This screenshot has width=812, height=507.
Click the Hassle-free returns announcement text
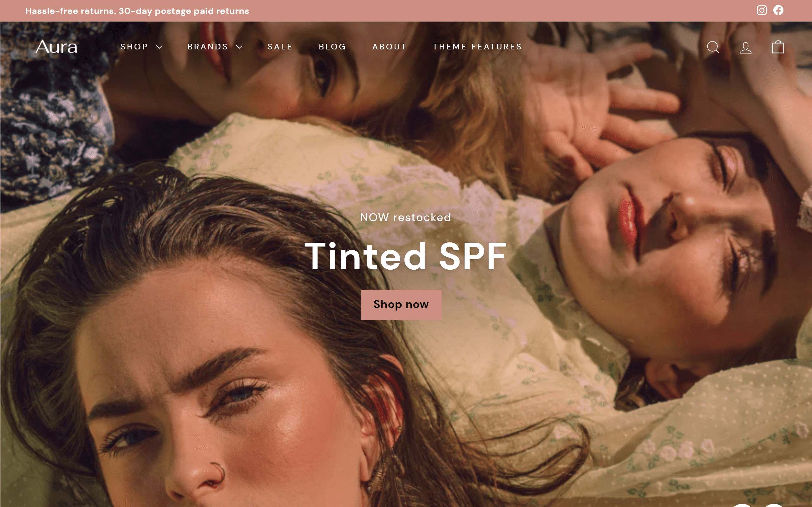[x=137, y=11]
